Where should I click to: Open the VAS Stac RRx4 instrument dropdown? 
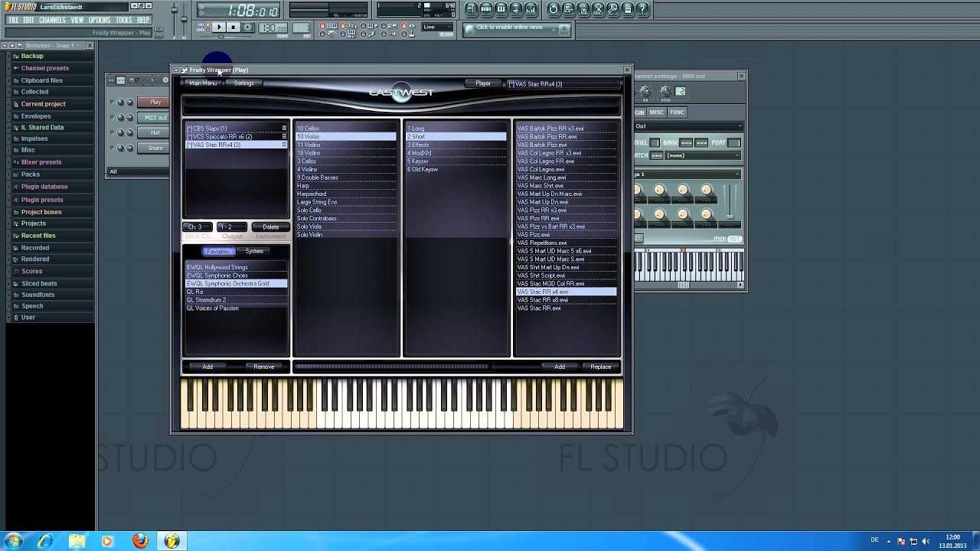[x=563, y=84]
